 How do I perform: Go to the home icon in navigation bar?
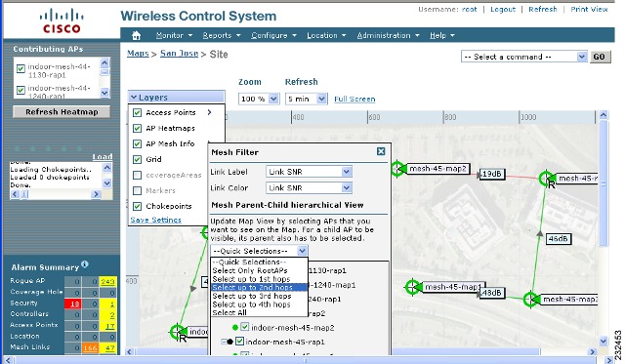[x=137, y=35]
